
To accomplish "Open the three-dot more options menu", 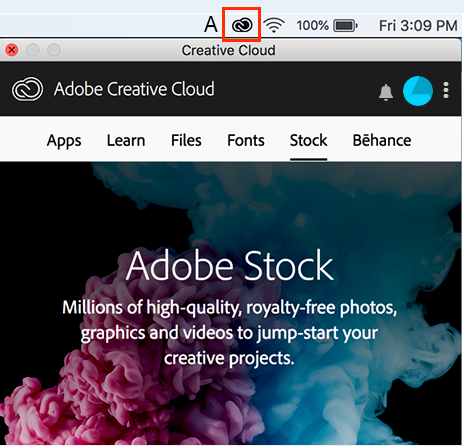I will point(446,90).
